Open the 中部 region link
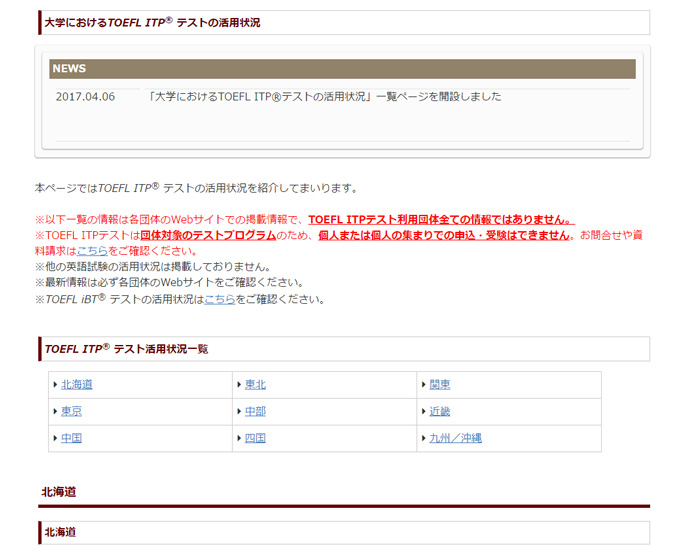Screen dimensions: 695x552 (255, 411)
